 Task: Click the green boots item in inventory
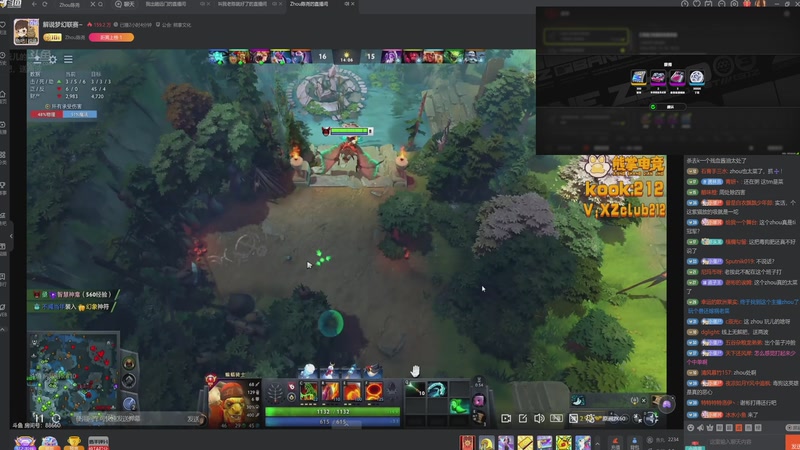click(x=459, y=406)
